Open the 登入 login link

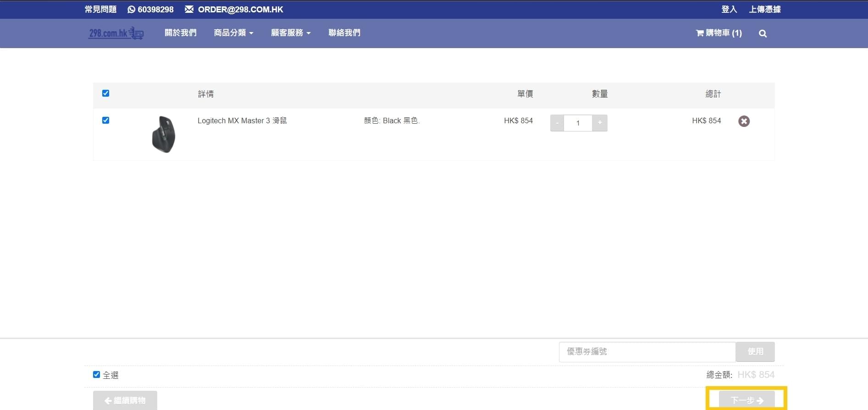(729, 9)
